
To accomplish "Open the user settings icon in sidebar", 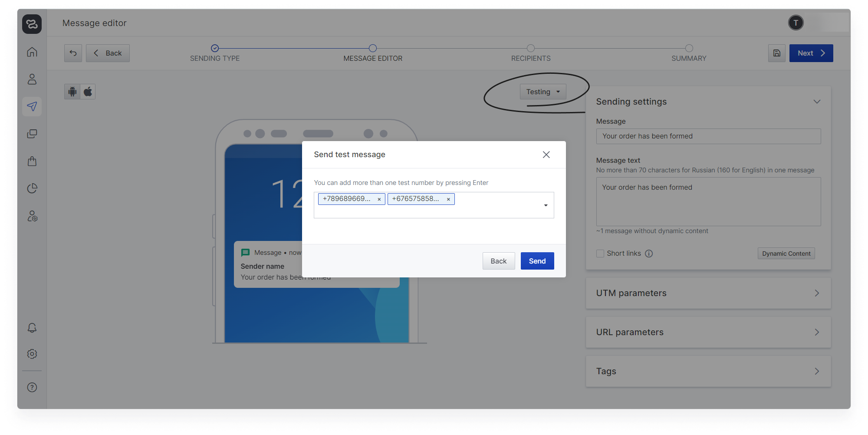I will 32,216.
